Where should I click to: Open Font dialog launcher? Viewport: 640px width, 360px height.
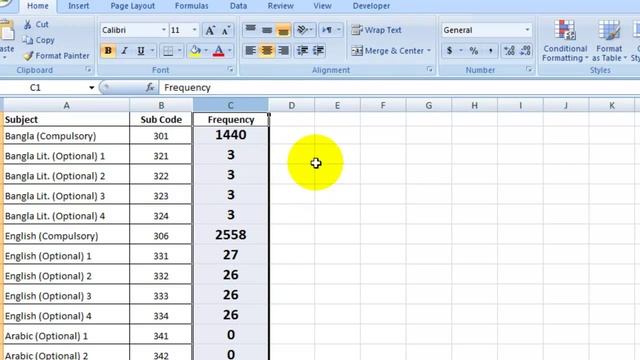tap(230, 69)
